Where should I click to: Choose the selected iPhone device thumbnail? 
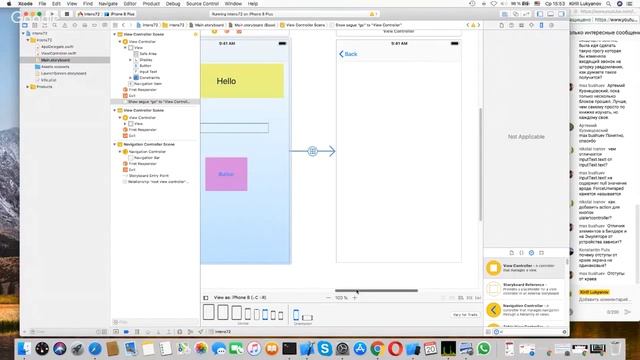265,314
